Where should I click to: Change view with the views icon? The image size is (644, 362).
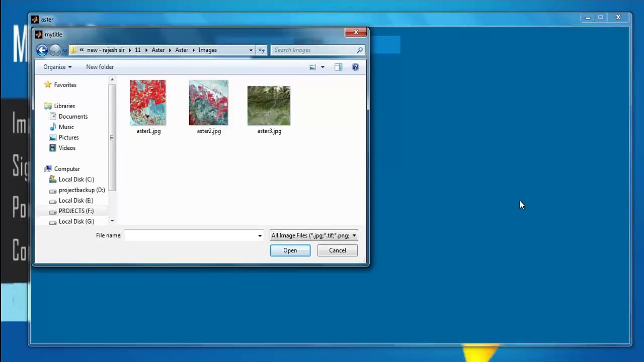tap(312, 67)
